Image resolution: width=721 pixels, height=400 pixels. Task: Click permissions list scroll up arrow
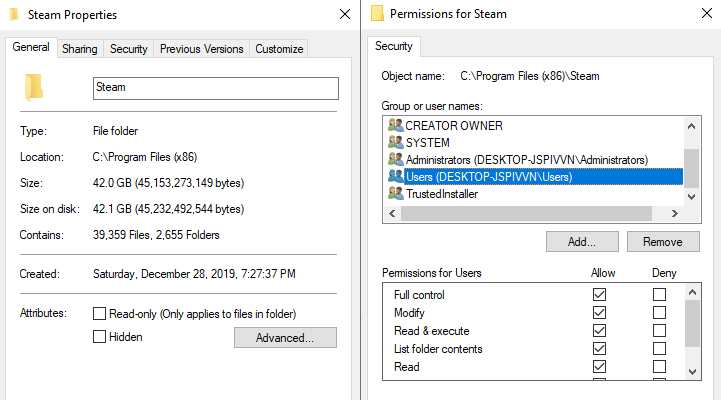(692, 292)
